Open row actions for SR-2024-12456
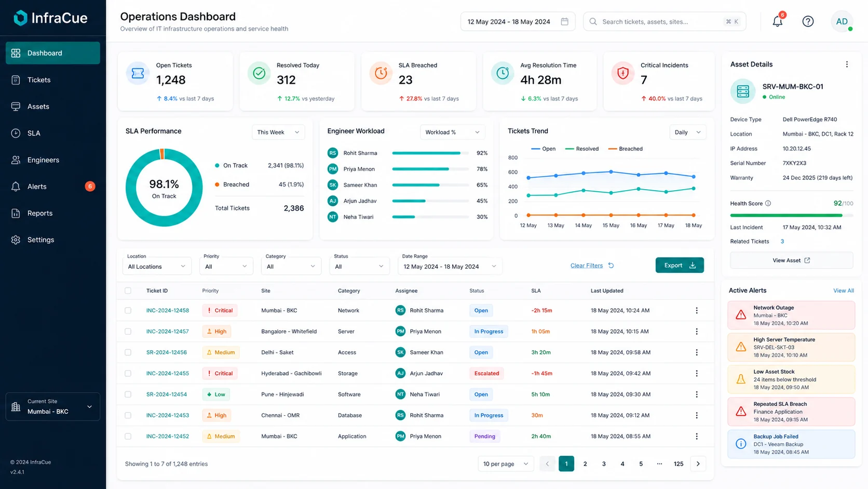 [x=697, y=352]
